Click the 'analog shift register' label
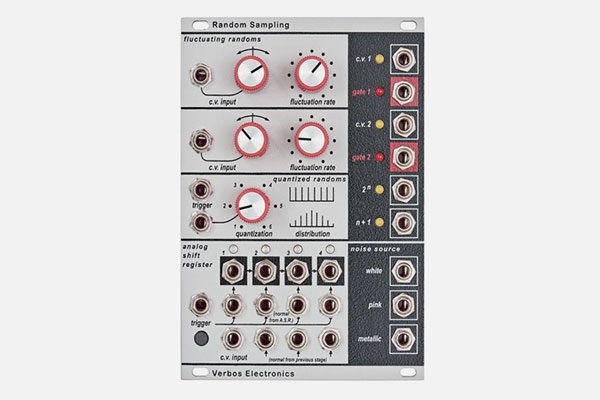The image size is (600, 400). (197, 256)
